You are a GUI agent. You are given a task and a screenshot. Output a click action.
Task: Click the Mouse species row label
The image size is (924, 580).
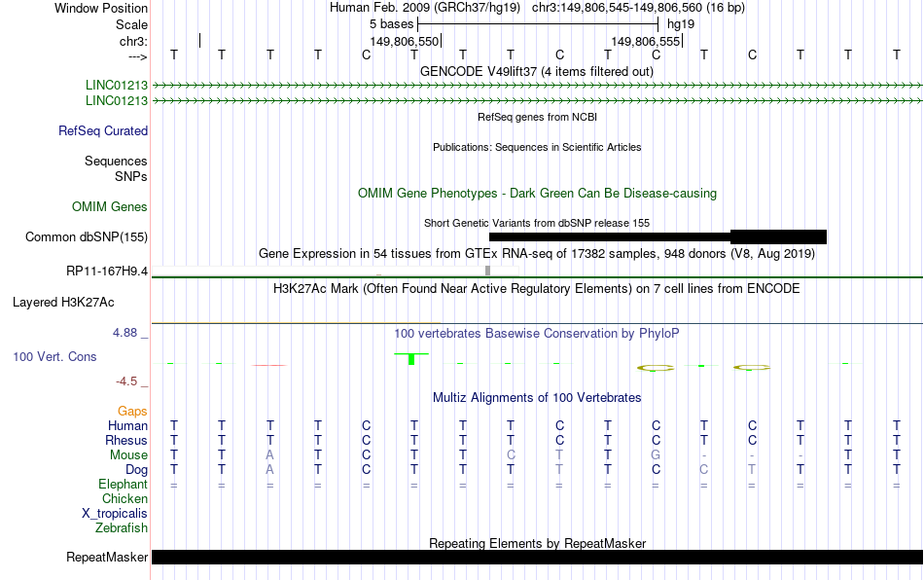click(x=128, y=455)
